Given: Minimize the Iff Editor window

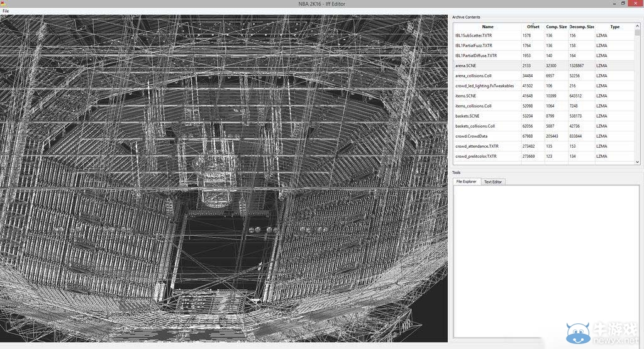Looking at the screenshot, I should (x=614, y=3).
